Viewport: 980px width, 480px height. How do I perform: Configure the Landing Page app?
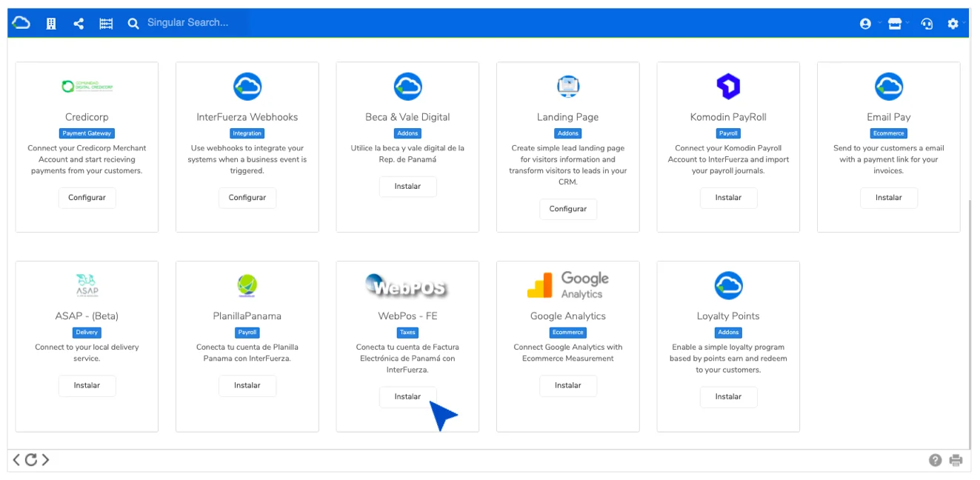[568, 209]
